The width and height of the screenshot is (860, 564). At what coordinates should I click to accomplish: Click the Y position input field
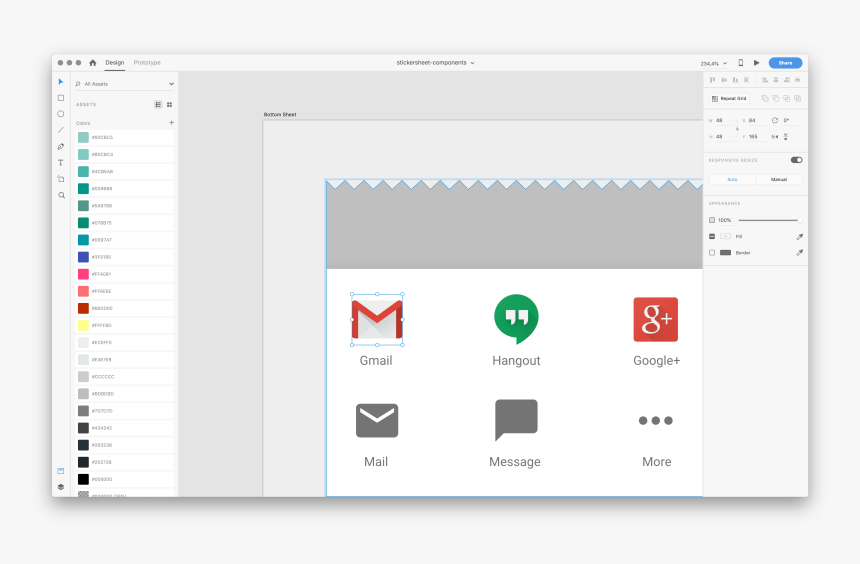(757, 137)
